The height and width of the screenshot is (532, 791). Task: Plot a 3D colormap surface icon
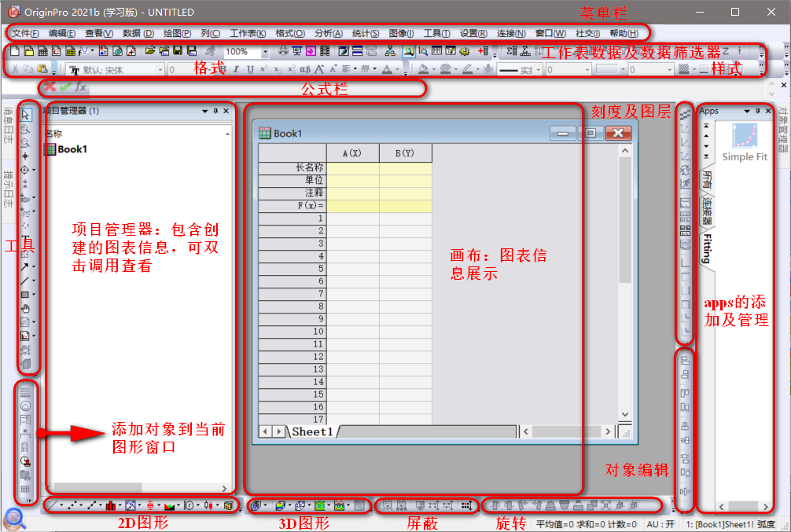point(280,505)
